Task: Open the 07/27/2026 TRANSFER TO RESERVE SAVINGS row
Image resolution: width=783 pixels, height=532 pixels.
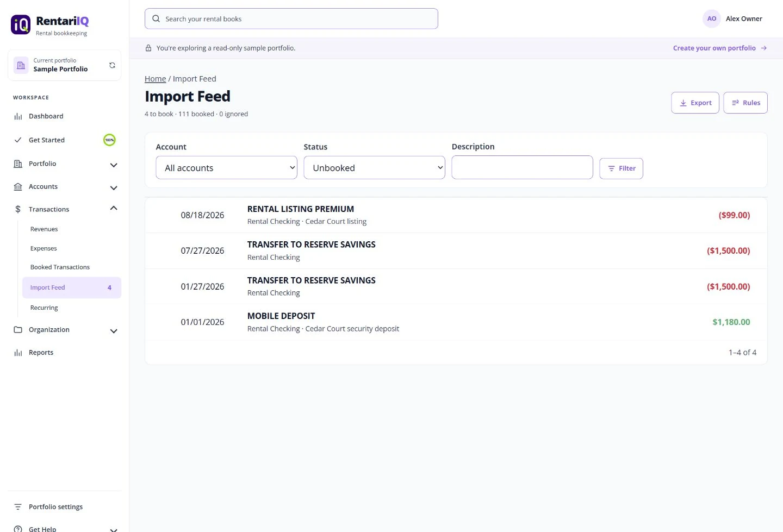Action: [x=456, y=251]
